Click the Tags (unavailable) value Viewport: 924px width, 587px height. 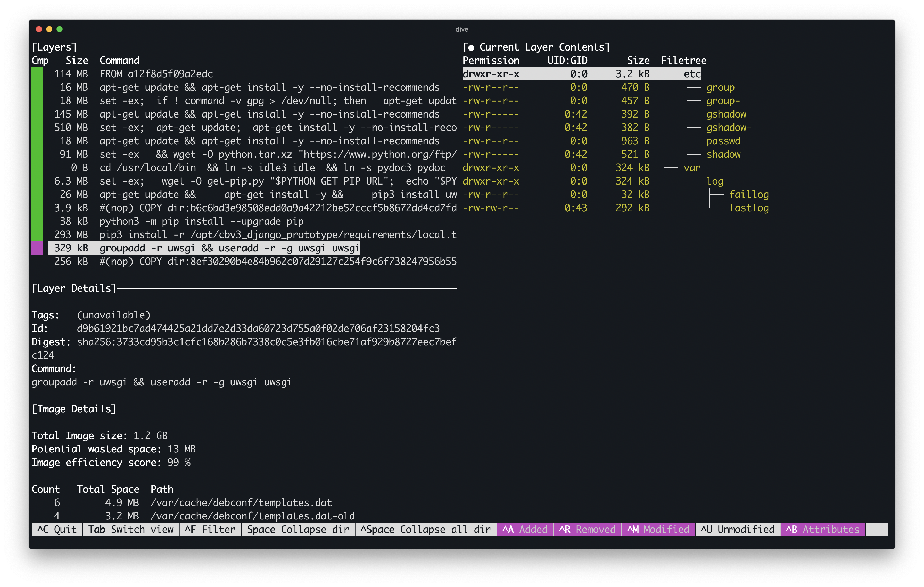pos(114,315)
